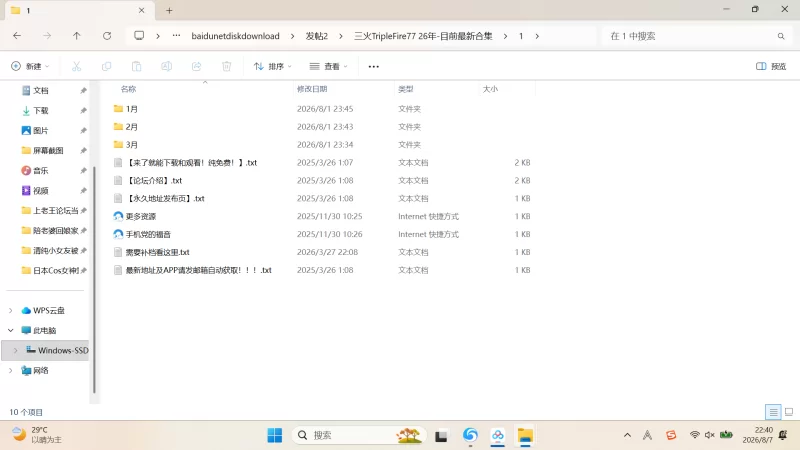Click the Copy icon in toolbar
Image resolution: width=800 pixels, height=450 pixels.
click(x=106, y=66)
